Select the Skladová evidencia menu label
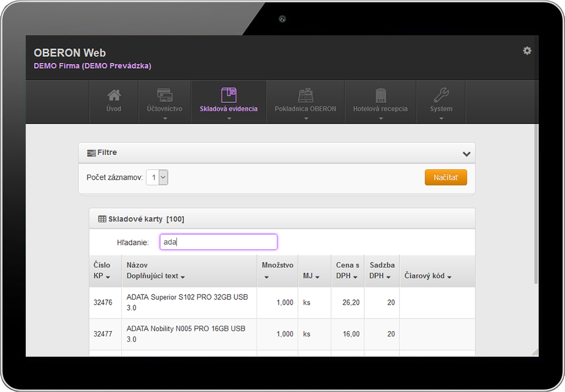Viewport: 565px width, 392px height. (x=228, y=109)
